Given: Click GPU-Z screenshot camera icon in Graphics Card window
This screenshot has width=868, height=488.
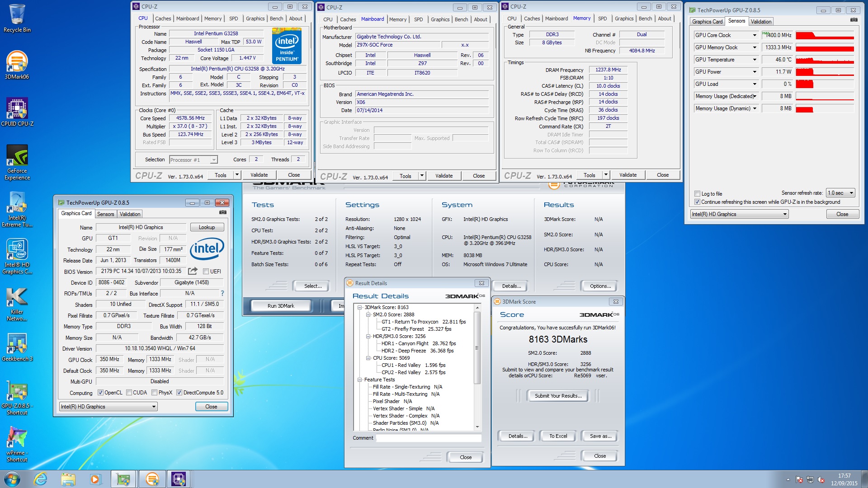Looking at the screenshot, I should click(x=223, y=212).
